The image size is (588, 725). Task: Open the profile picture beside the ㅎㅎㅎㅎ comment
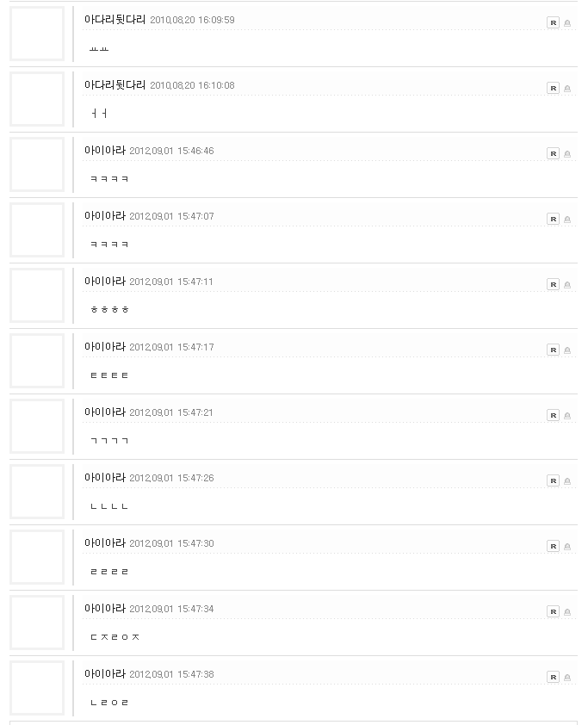37,295
